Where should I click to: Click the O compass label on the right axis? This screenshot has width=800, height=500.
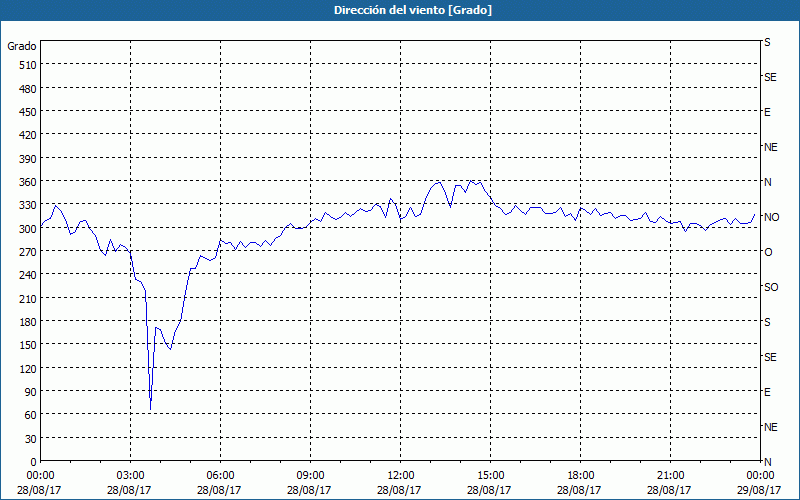tap(768, 253)
